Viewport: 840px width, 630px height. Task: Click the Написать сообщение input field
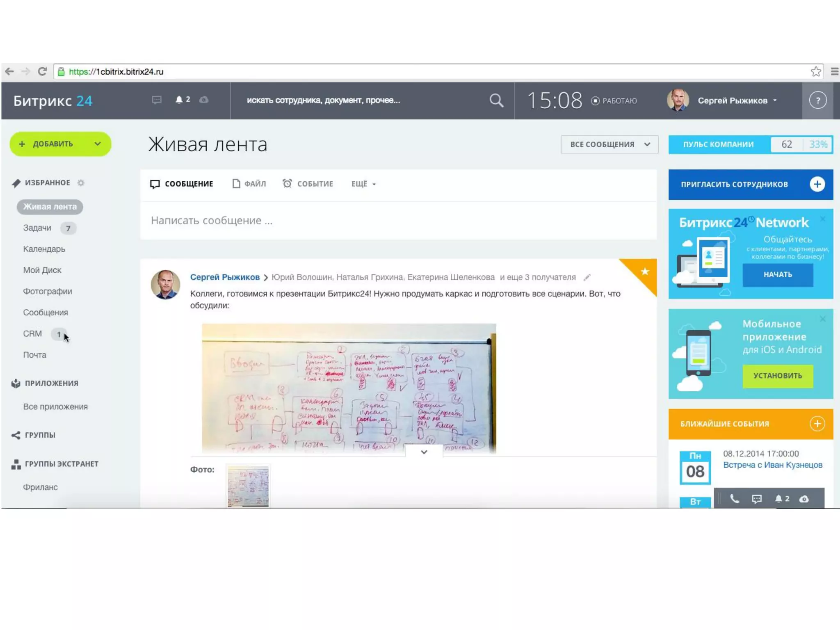pos(398,221)
